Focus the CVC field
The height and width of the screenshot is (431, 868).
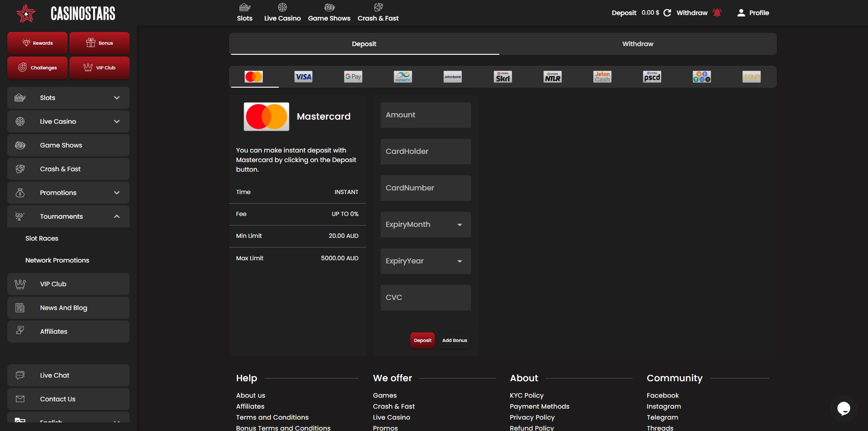point(425,298)
